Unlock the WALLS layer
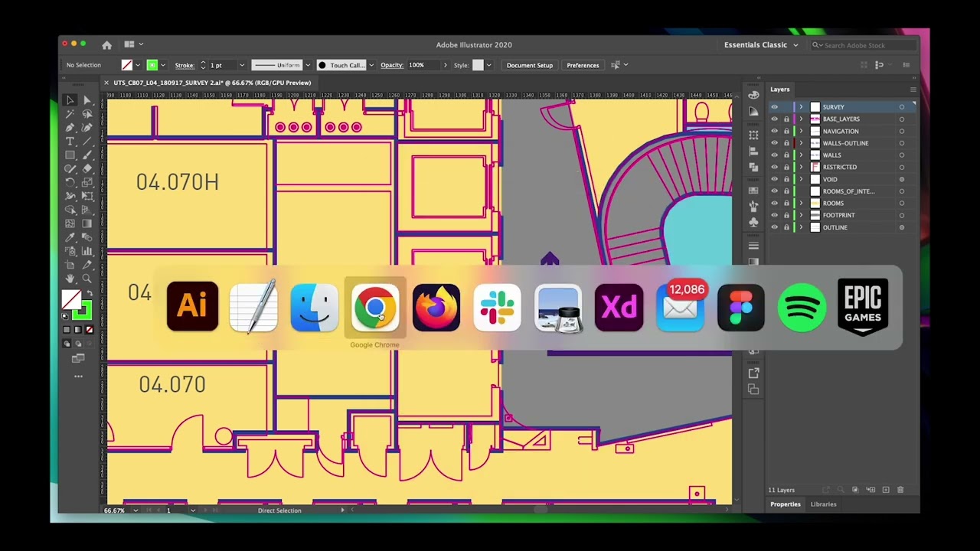This screenshot has width=980, height=551. coord(786,155)
